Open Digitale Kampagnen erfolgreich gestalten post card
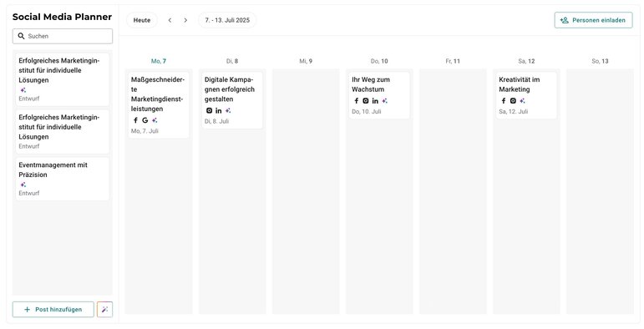 pos(232,100)
